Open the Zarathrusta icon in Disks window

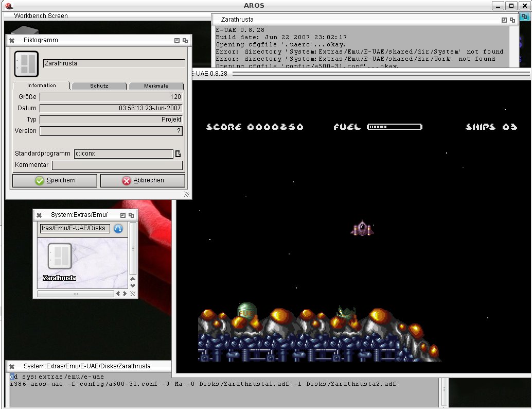pos(60,257)
